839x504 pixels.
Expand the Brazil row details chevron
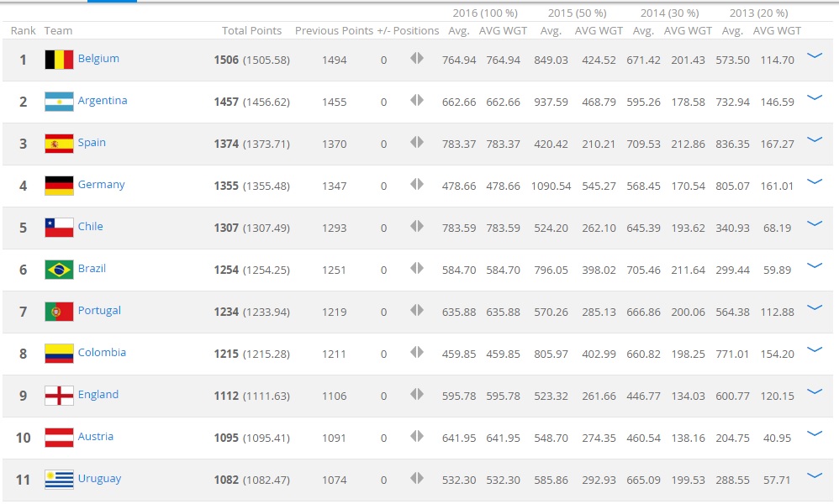[x=815, y=265]
